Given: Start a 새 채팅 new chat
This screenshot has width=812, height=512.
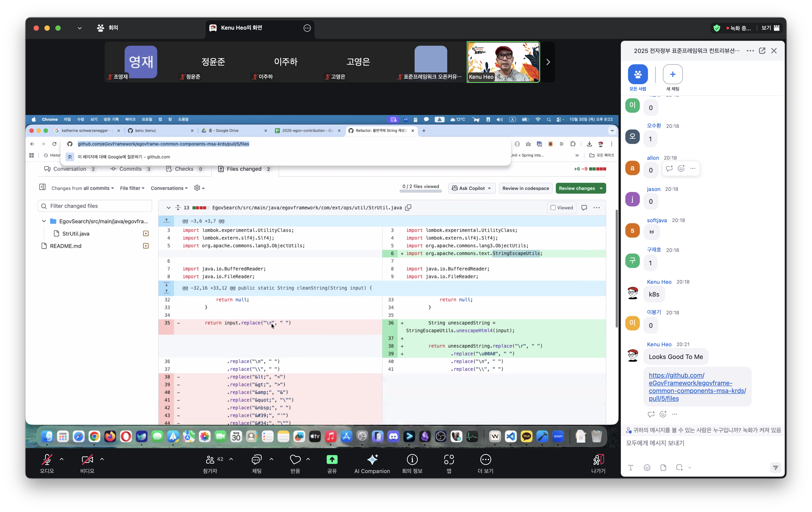Looking at the screenshot, I should tap(673, 74).
